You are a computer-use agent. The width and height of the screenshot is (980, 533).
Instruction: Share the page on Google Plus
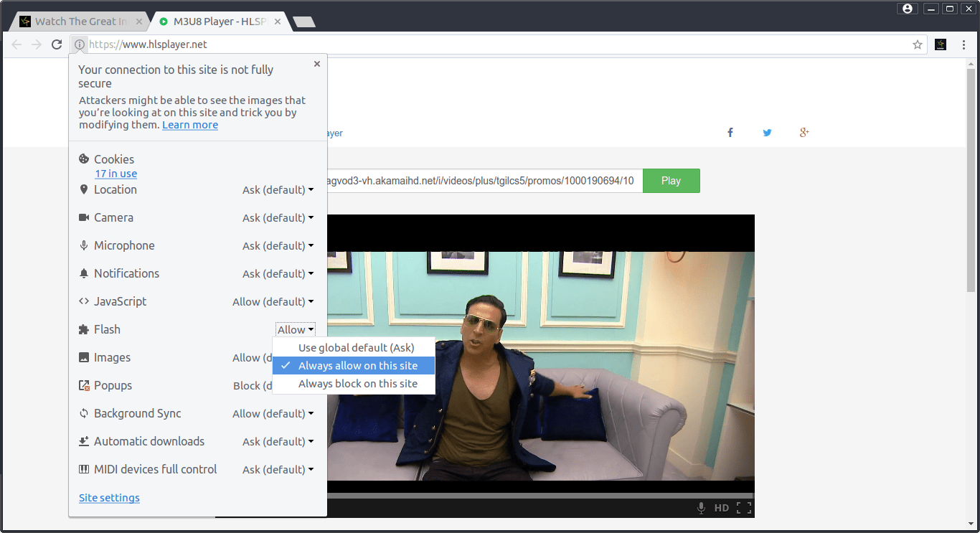pos(804,133)
